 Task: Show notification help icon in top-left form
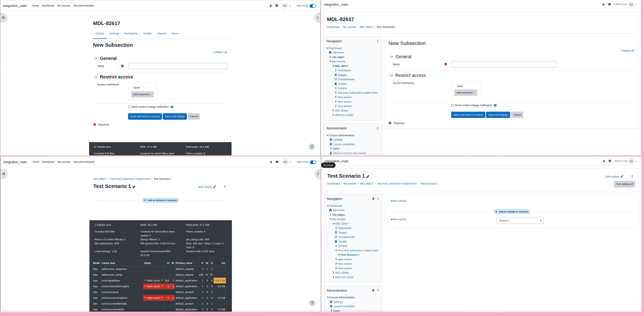tap(172, 107)
